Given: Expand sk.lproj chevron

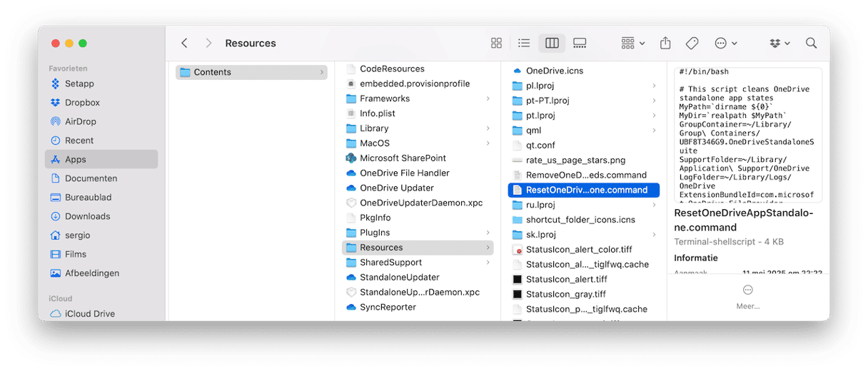Looking at the screenshot, I should pos(654,235).
